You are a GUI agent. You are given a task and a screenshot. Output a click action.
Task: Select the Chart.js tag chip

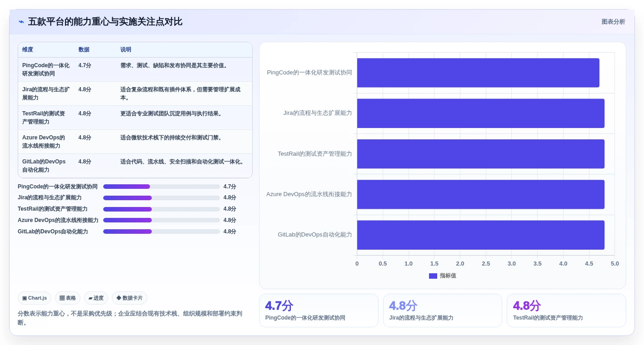point(35,298)
